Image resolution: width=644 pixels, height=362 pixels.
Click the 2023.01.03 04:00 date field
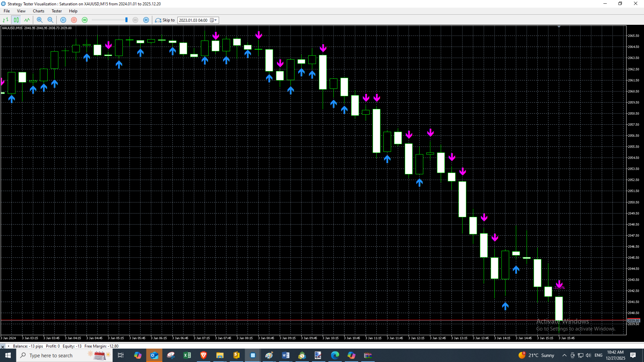[x=193, y=20]
